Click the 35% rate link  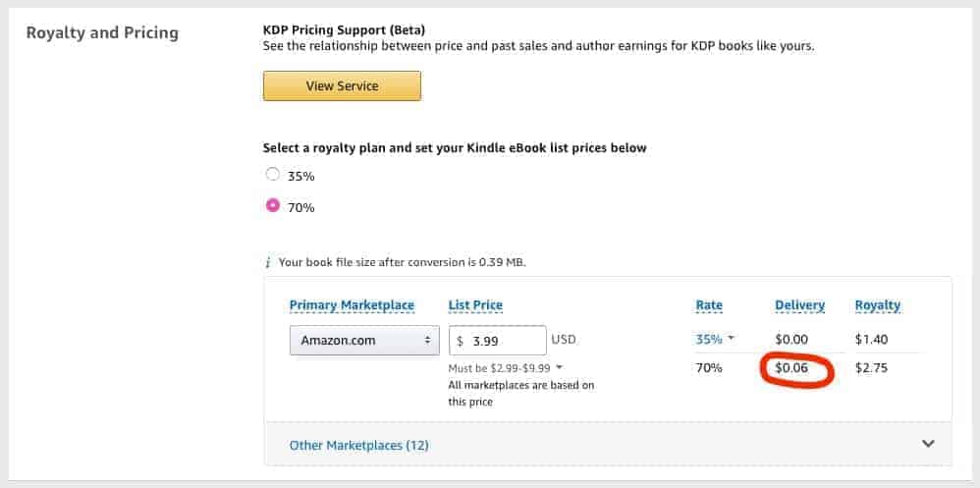[709, 340]
